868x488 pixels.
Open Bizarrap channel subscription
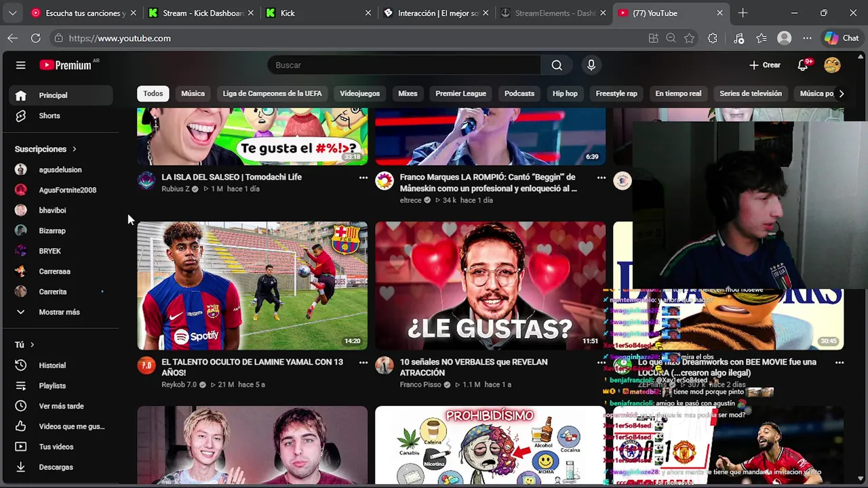(x=61, y=231)
